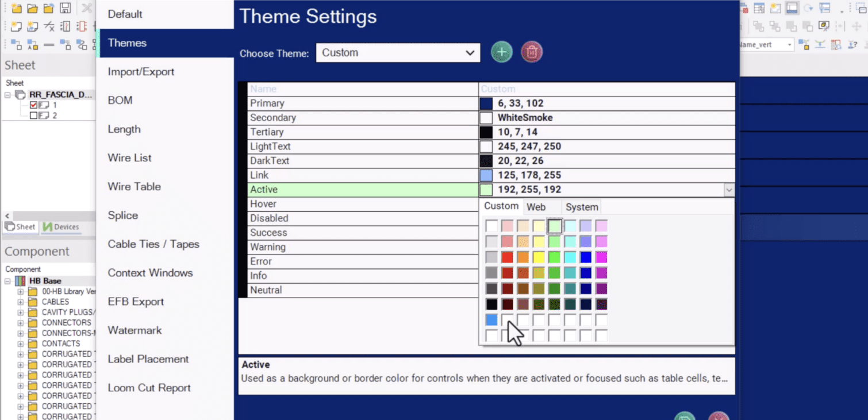Viewport: 868px width, 420px height.
Task: Delete theme using red trash button
Action: point(532,52)
